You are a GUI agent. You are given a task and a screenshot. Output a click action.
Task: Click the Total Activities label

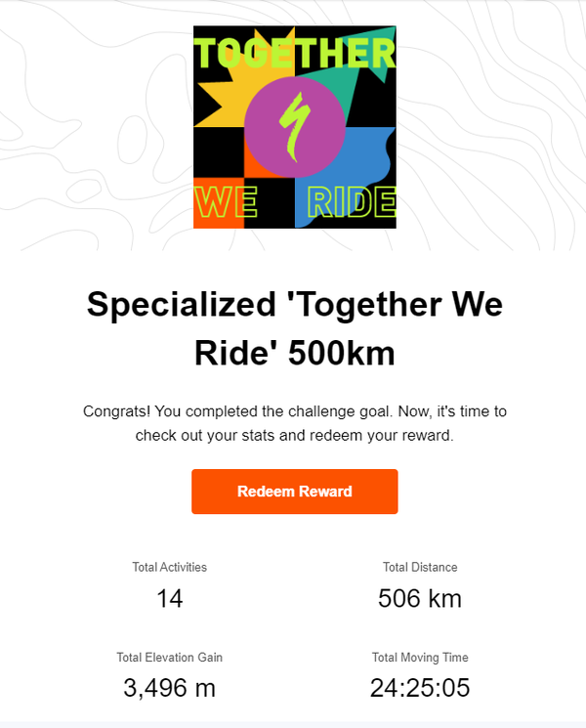coord(170,567)
